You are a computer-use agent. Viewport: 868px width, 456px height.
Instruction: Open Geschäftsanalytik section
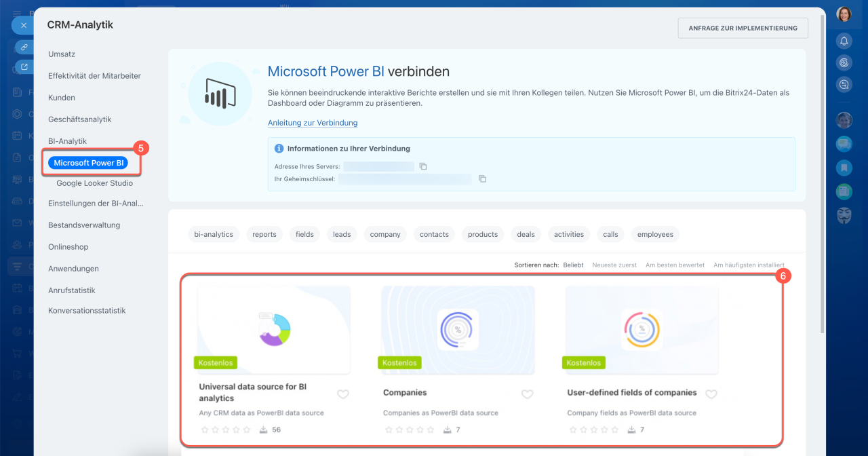[x=79, y=119]
